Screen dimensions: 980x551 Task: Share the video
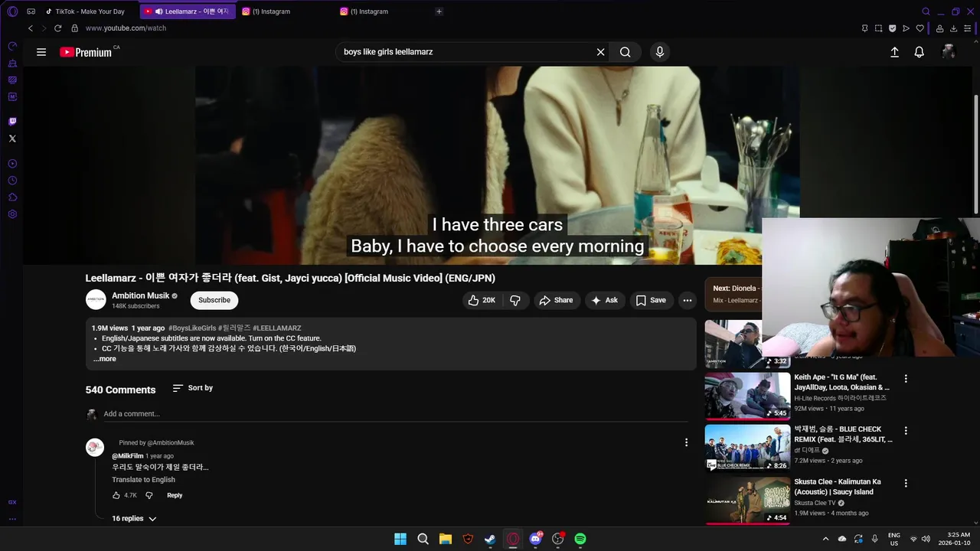(x=556, y=300)
